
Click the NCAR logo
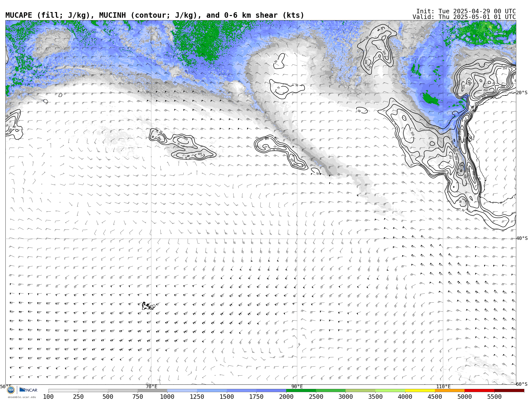tap(28, 390)
